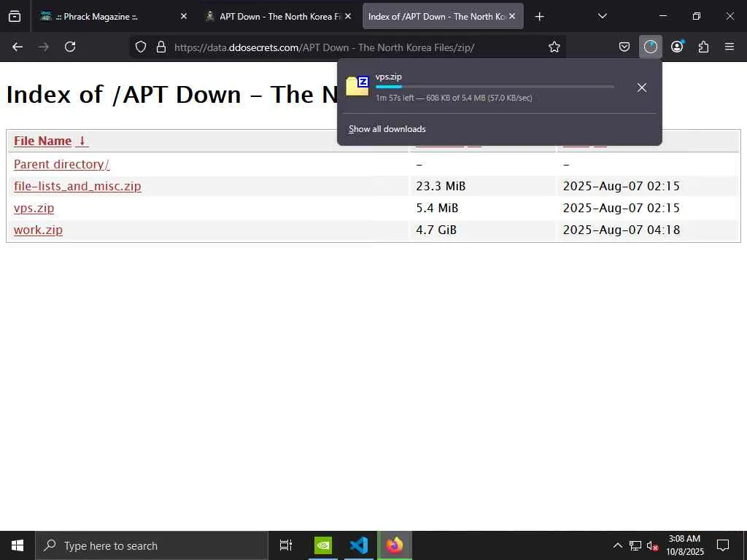The width and height of the screenshot is (747, 560).
Task: Click the File Name descending arrow
Action: click(82, 141)
